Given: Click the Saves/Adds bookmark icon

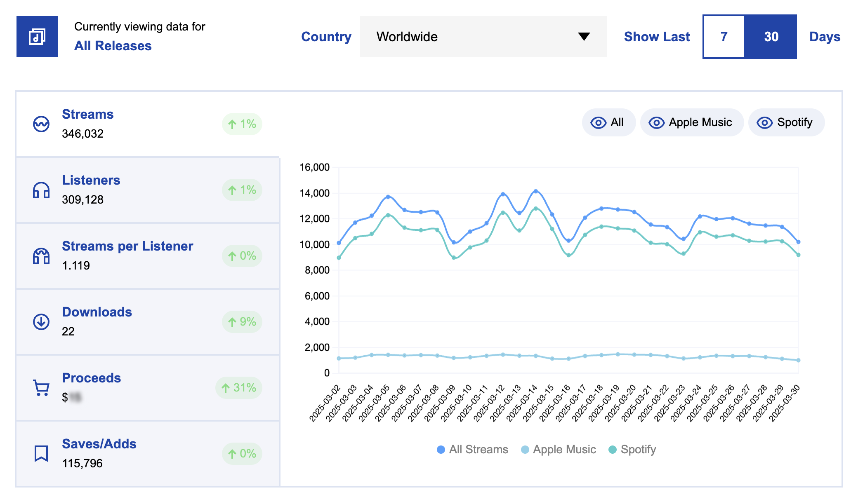Looking at the screenshot, I should (41, 453).
